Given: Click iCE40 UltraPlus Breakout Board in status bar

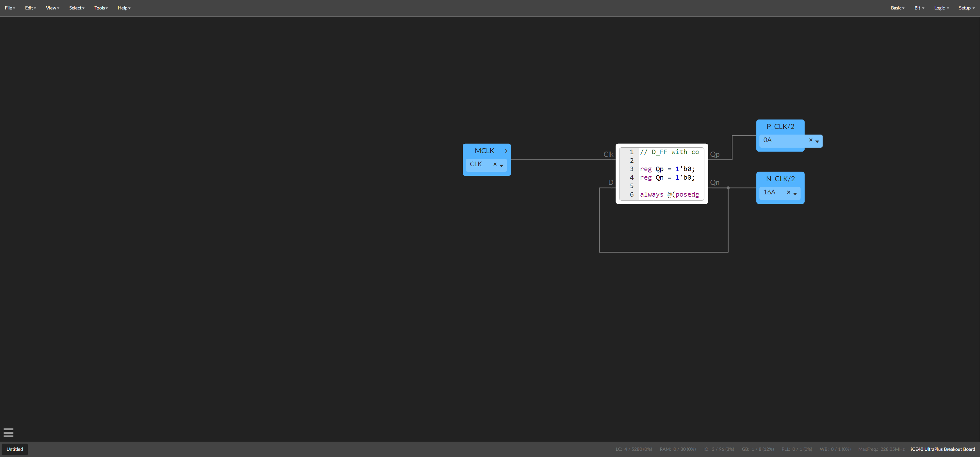Looking at the screenshot, I should click(943, 449).
